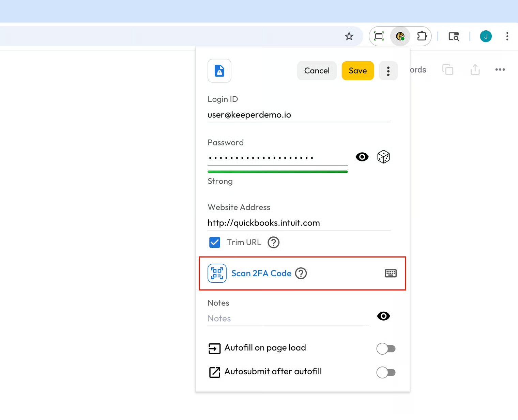Show password with the eye icon
Image resolution: width=518 pixels, height=420 pixels.
point(362,157)
